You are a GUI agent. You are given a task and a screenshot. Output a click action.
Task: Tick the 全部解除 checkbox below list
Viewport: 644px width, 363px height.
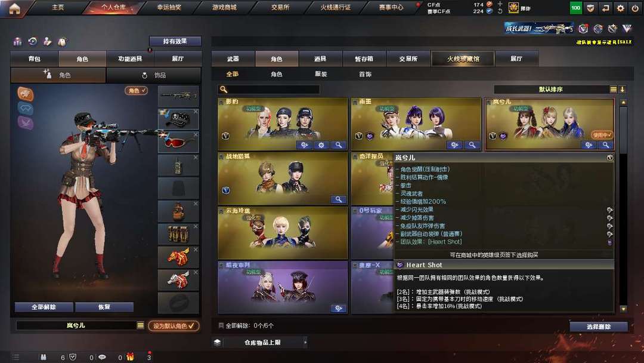tap(221, 325)
